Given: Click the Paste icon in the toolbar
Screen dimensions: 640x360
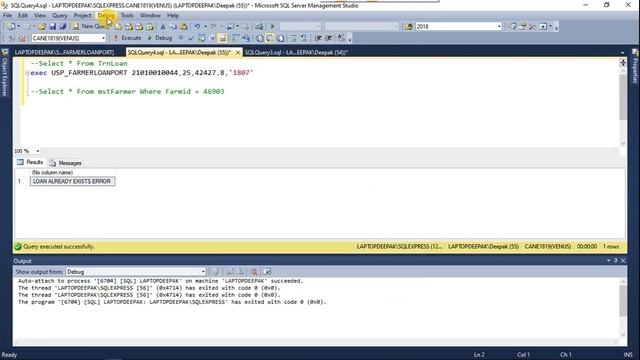Looking at the screenshot, I should click(184, 27).
